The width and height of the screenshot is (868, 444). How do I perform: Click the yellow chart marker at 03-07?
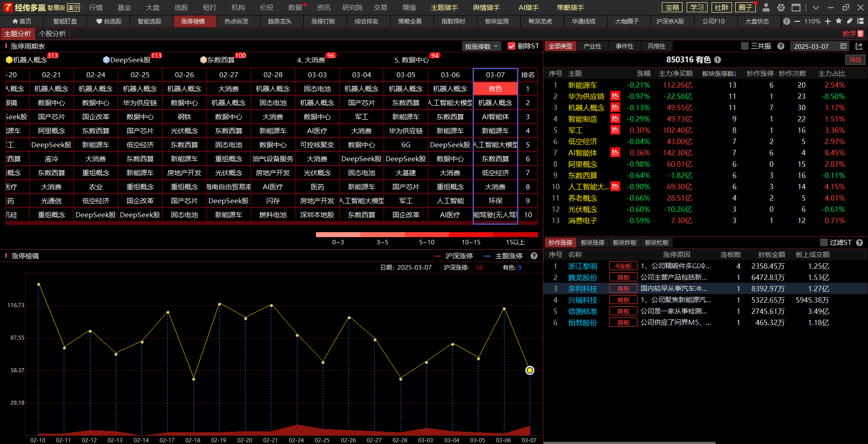pos(530,370)
